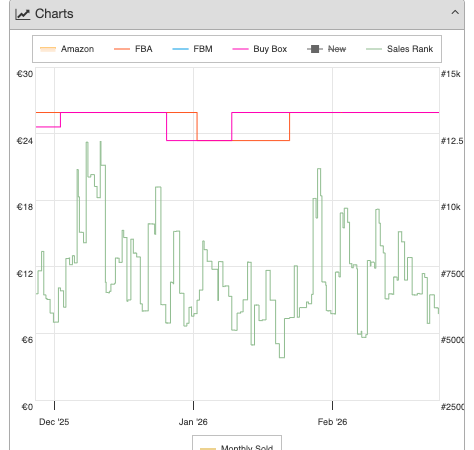
Task: Toggle the Sales Rank series in legend
Action: pos(399,49)
